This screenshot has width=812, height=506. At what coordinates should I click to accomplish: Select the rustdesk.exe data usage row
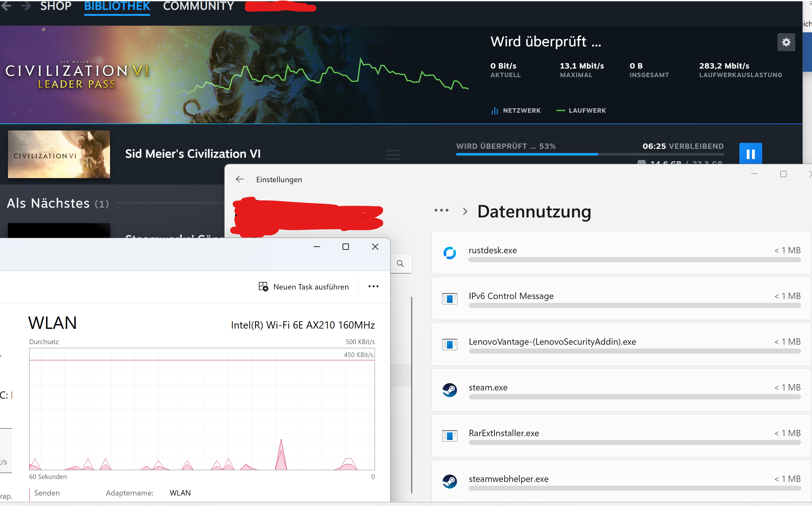point(622,253)
